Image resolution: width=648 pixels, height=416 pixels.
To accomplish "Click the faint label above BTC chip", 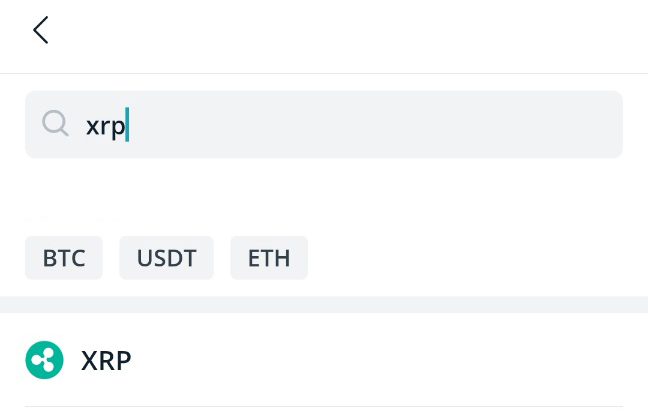I will [72, 219].
